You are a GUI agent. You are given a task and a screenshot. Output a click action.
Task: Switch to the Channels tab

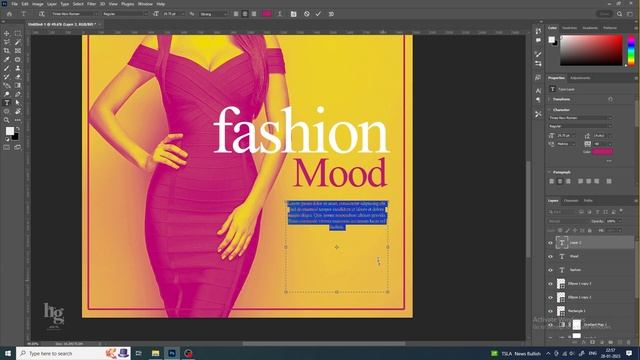coord(571,201)
